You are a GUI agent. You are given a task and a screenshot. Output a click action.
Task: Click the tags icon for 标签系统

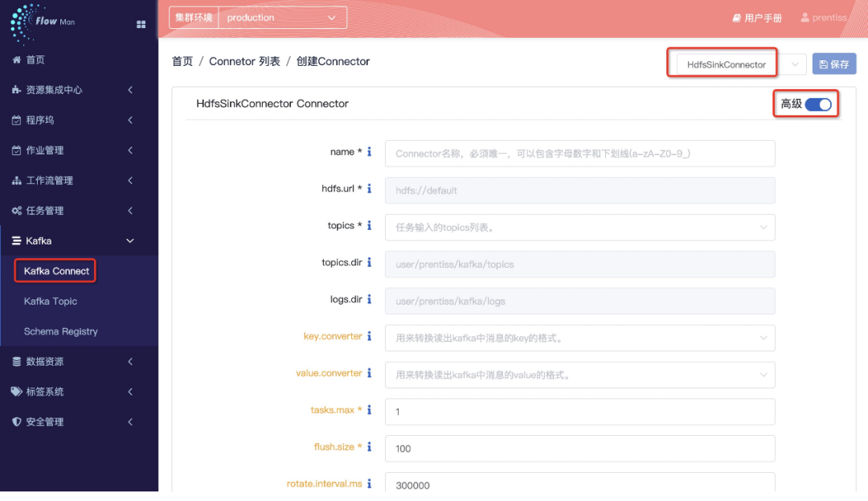coord(17,392)
